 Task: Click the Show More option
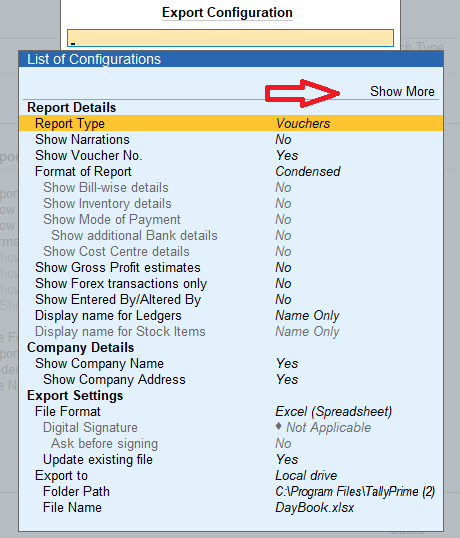402,92
